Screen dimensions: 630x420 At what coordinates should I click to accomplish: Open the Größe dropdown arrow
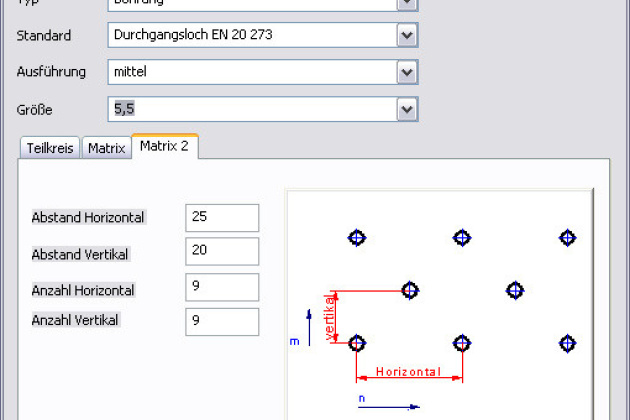[x=406, y=109]
